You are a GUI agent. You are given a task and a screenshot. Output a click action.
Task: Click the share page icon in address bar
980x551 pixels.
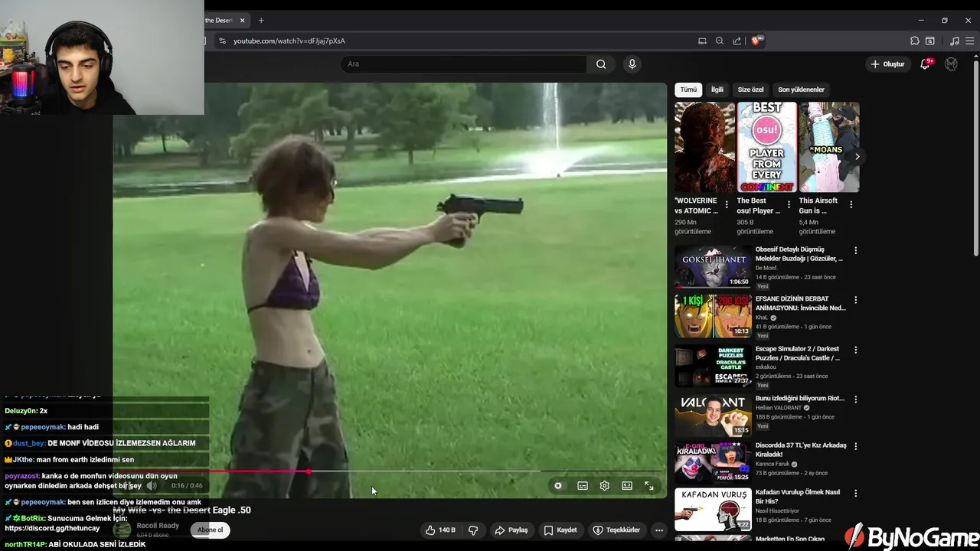click(x=737, y=41)
